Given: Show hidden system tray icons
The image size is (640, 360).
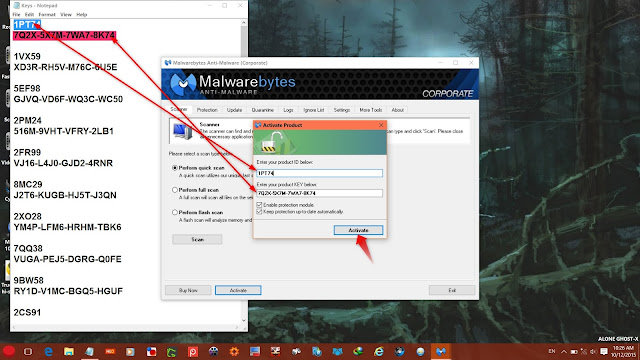Looking at the screenshot, I should tap(564, 351).
